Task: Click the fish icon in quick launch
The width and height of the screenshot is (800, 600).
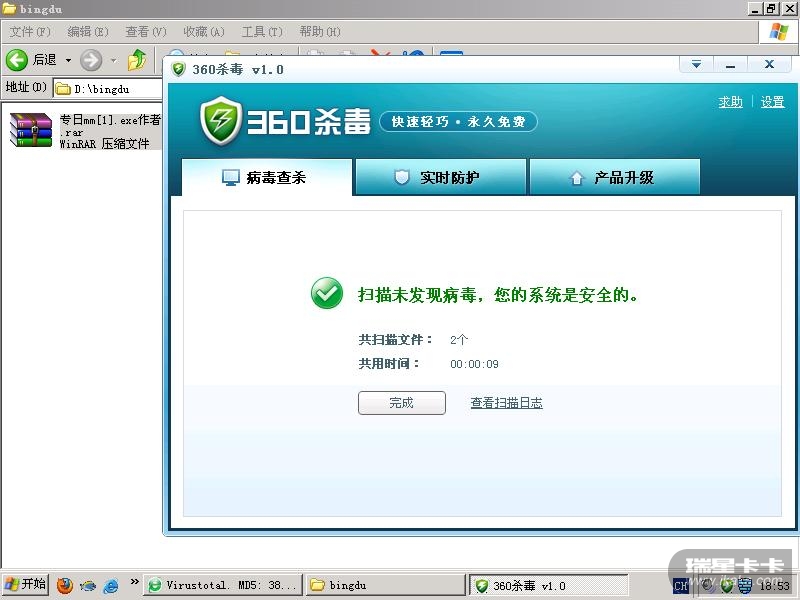Action: pos(88,585)
